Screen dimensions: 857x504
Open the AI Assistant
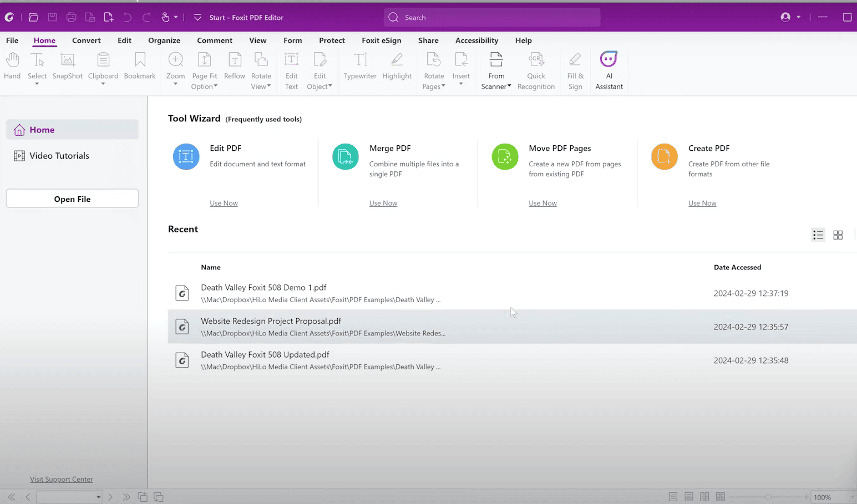[x=608, y=67]
